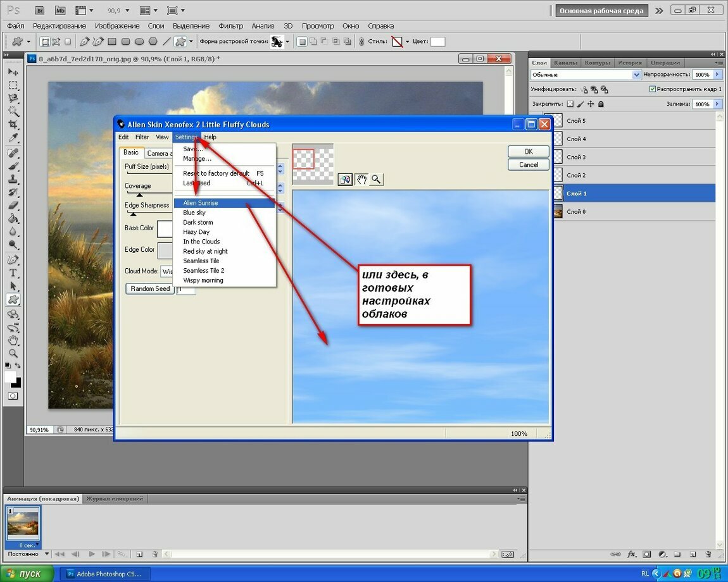Select the Move tool
Screen dimensions: 728x582
pyautogui.click(x=13, y=72)
